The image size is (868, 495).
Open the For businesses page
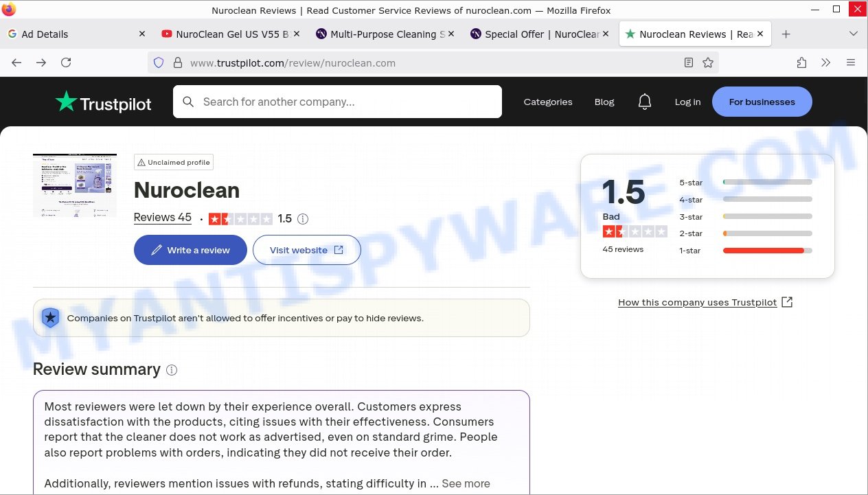[x=762, y=102]
